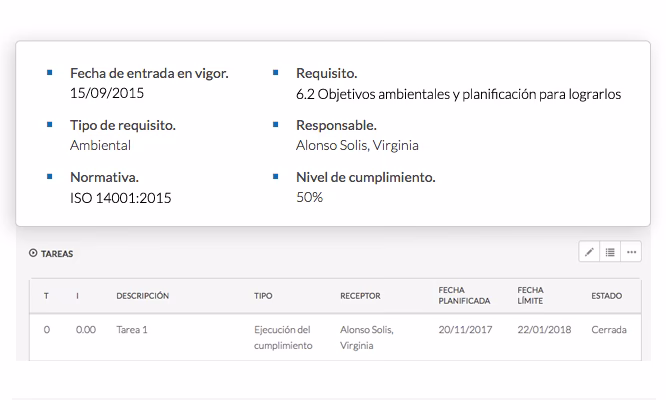Click the Ejecución del cumplimiento type cell

tap(283, 337)
